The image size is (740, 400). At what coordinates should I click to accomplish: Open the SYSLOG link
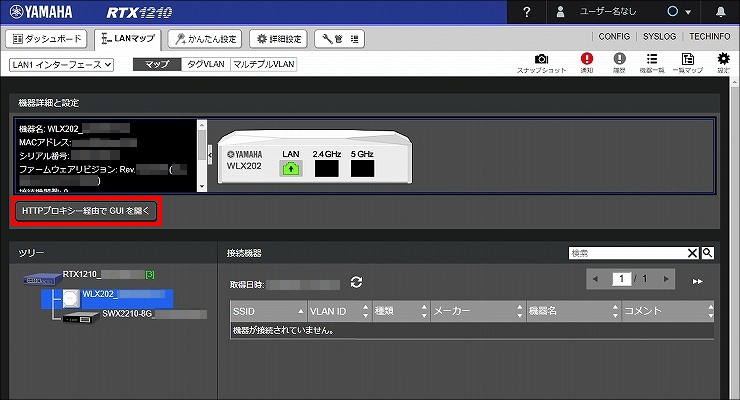pyautogui.click(x=659, y=36)
